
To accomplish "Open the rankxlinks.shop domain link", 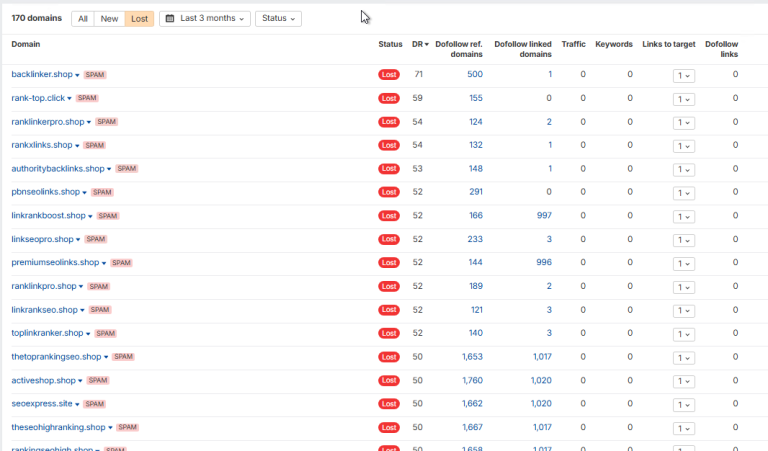I will tap(42, 145).
